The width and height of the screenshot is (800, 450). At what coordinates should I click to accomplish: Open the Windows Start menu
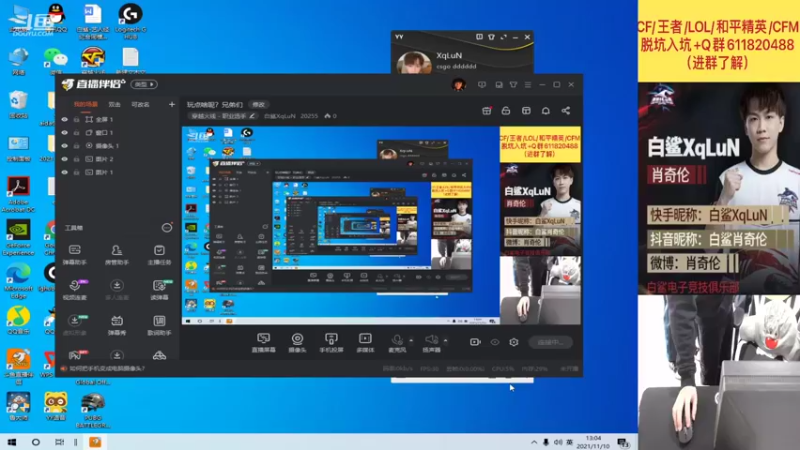[x=12, y=442]
